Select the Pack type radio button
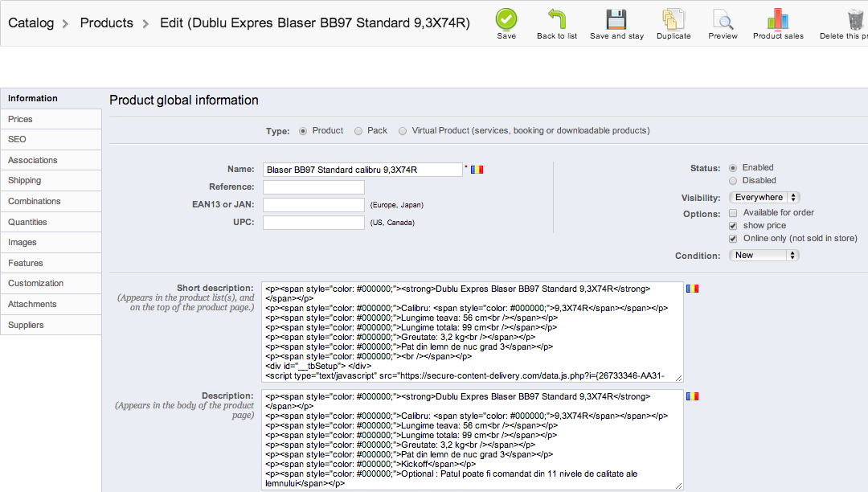868x492 pixels. [358, 131]
